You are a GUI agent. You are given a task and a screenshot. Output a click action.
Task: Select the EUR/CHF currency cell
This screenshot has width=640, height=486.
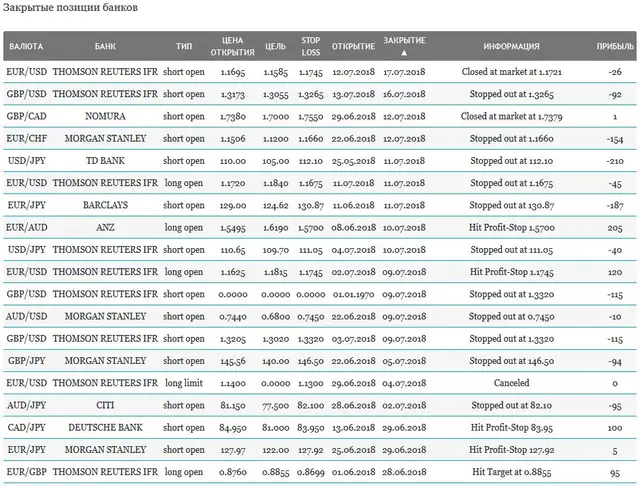pos(27,138)
